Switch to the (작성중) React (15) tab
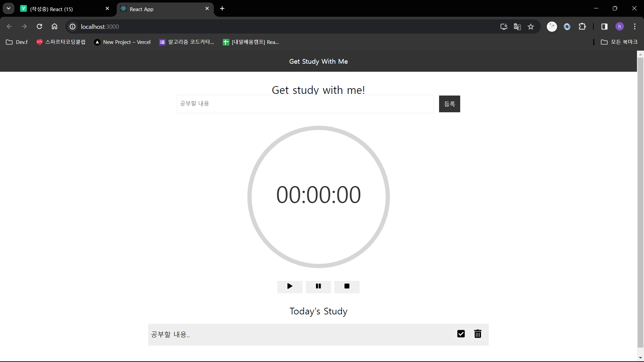Image resolution: width=644 pixels, height=362 pixels. tap(64, 9)
